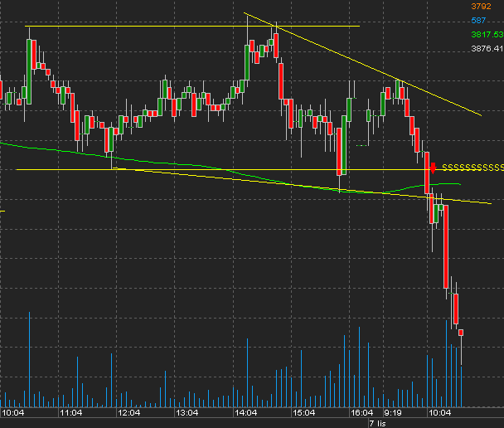The width and height of the screenshot is (504, 428).
Task: Click the 11:04 time axis label
Action: tap(71, 412)
